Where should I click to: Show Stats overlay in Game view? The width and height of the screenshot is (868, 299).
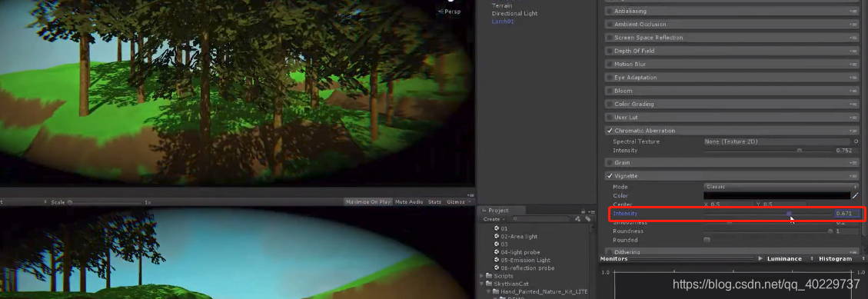click(434, 202)
